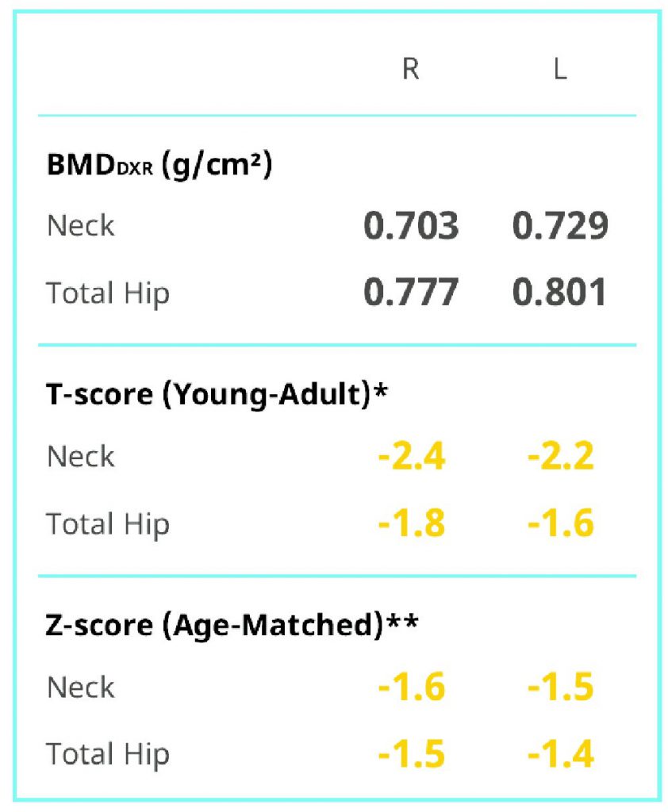Click left Neck T-score -2.2
The width and height of the screenshot is (668, 812).
[561, 456]
